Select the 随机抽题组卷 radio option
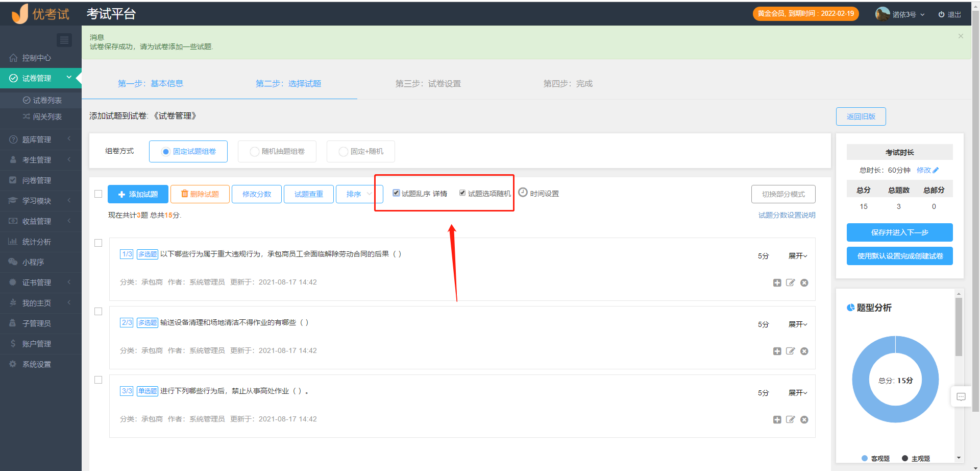The height and width of the screenshot is (471, 980). tap(254, 152)
